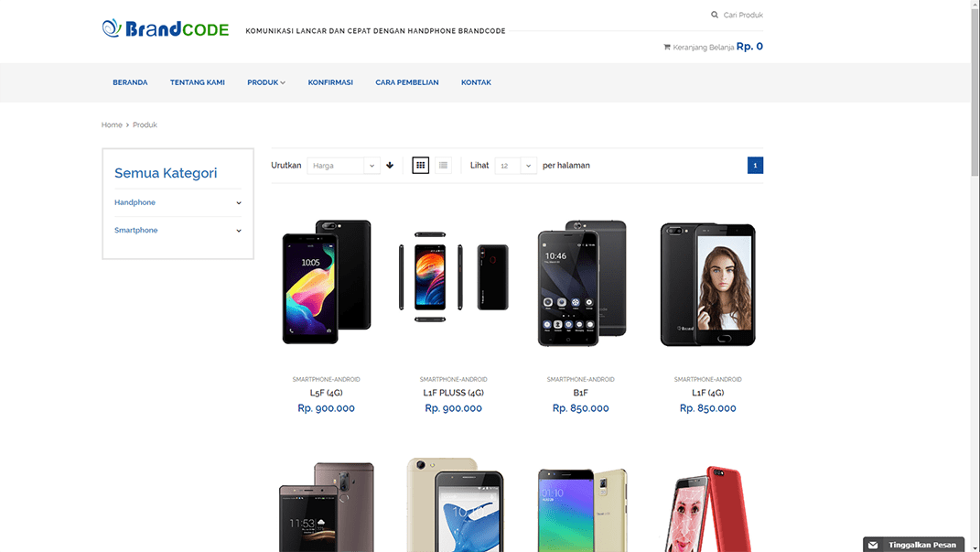Expand the Handphone category chevron
The width and height of the screenshot is (980, 552).
pyautogui.click(x=239, y=203)
